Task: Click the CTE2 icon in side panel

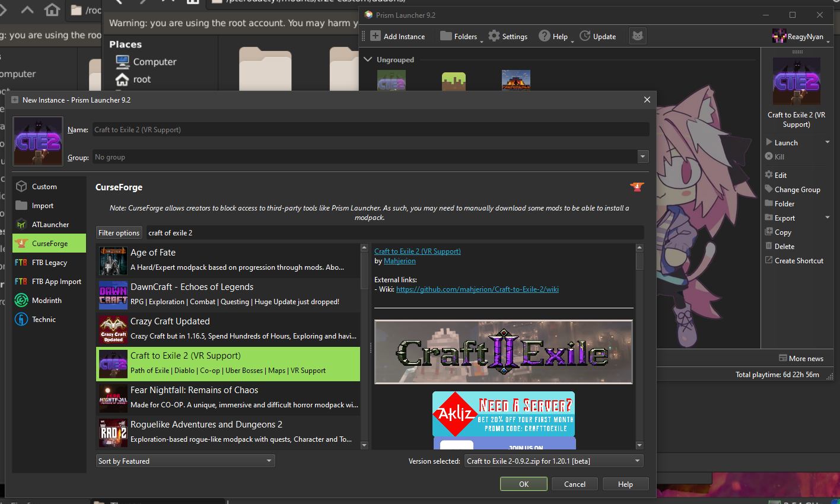Action: pyautogui.click(x=797, y=82)
